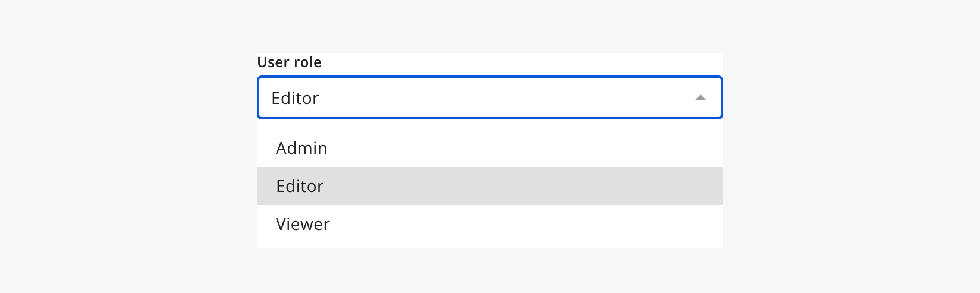The image size is (980, 293).
Task: Click the Editor text inside the select box
Action: 295,98
